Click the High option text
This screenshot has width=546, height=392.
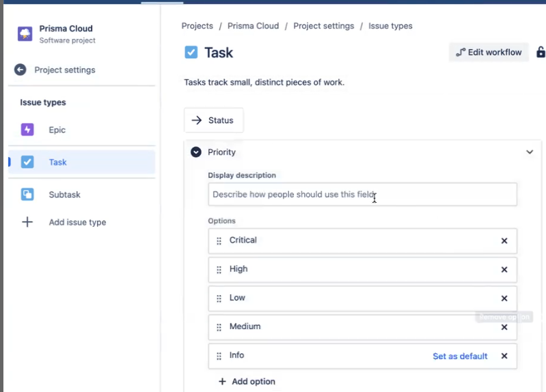(x=238, y=269)
